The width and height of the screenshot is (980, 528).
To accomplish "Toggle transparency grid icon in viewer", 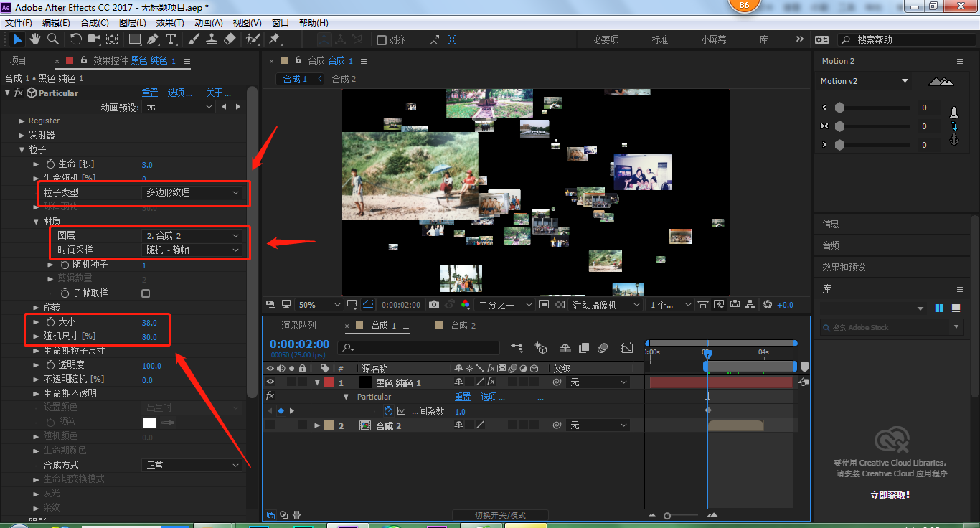I will [560, 305].
